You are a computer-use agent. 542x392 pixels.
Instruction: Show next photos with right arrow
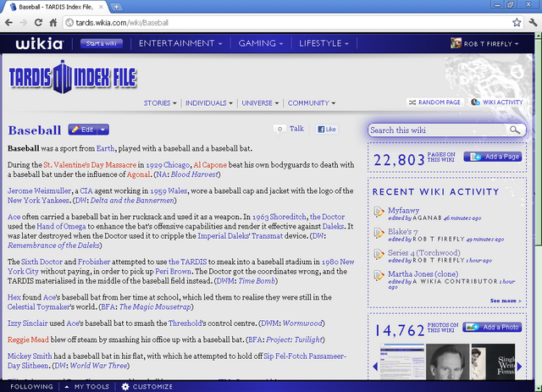point(519,367)
